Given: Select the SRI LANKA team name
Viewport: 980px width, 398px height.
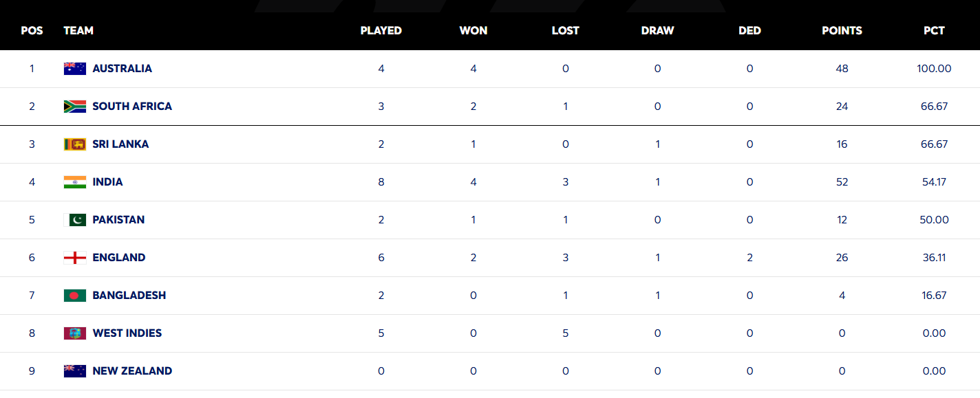Looking at the screenshot, I should click(x=120, y=144).
